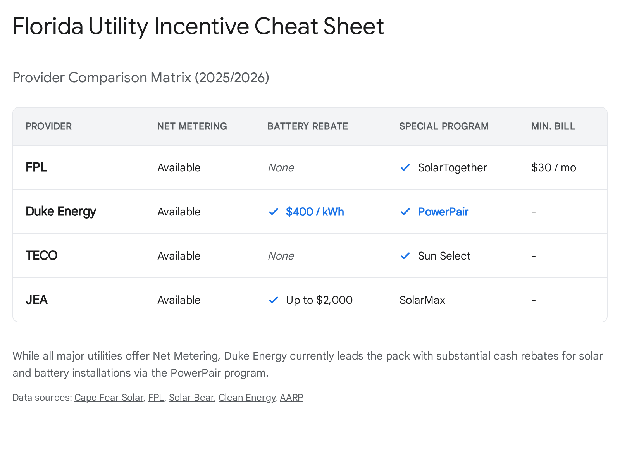This screenshot has width=620, height=465.
Task: Click the PowerPair special program text
Action: [x=443, y=212]
